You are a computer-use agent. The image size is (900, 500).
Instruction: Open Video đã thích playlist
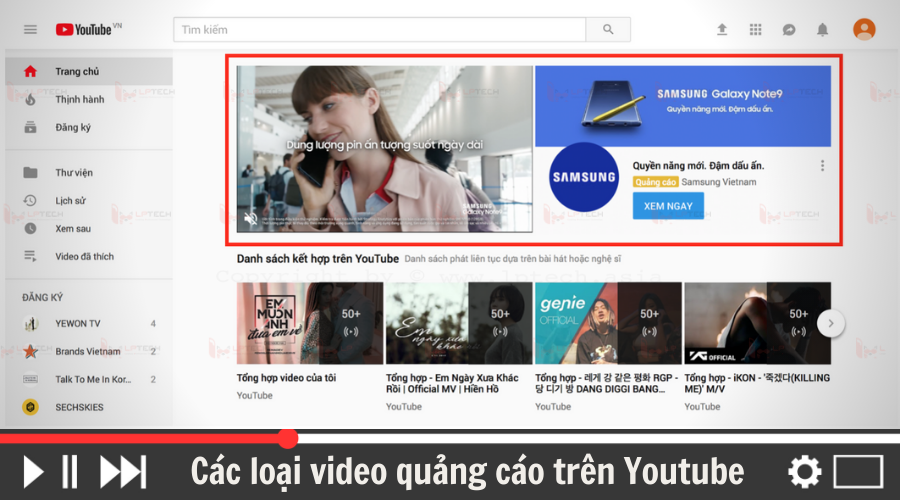point(89,256)
